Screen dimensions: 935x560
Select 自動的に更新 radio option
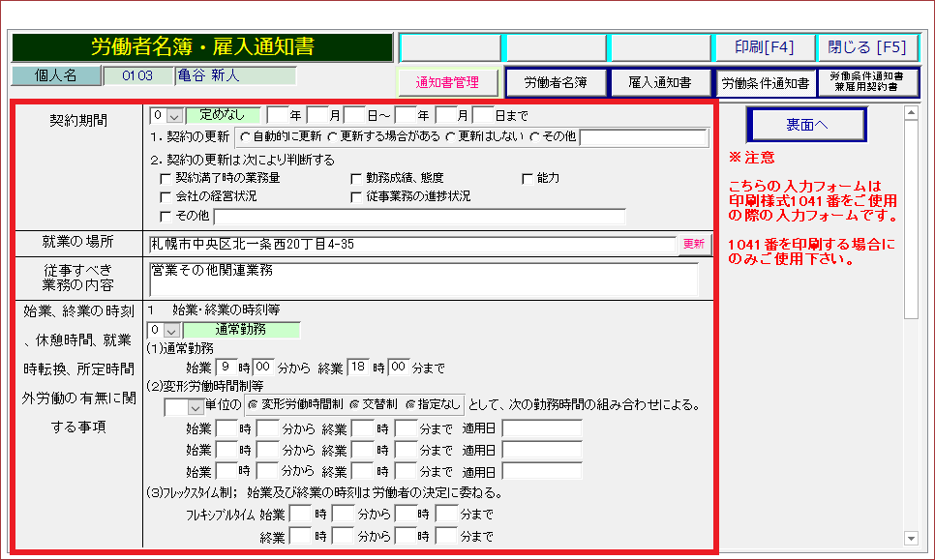pyautogui.click(x=245, y=137)
